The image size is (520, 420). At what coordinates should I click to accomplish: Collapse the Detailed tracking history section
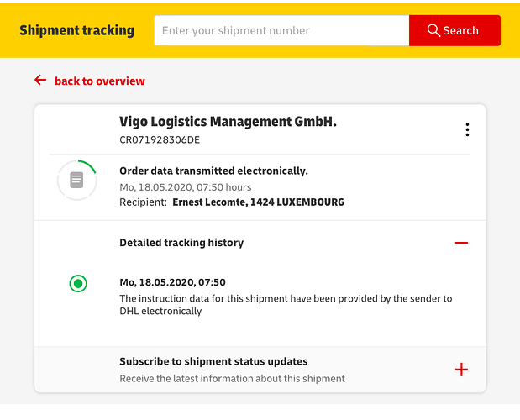click(x=461, y=243)
